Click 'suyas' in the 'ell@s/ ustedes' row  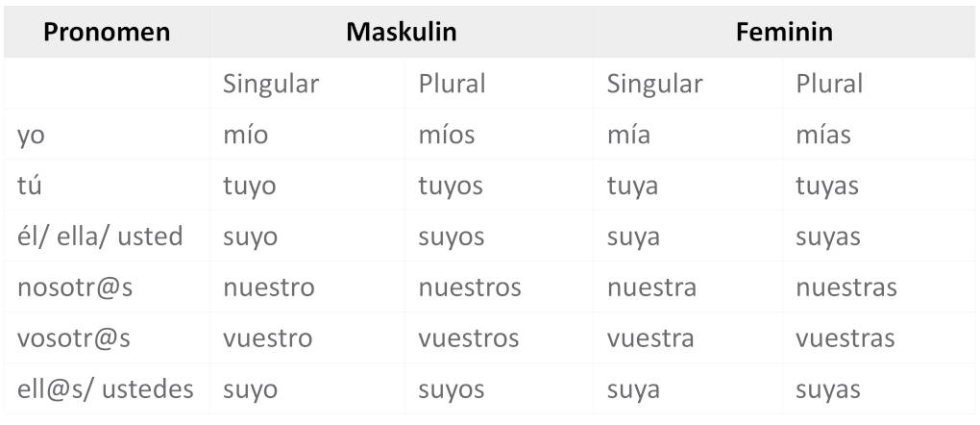827,389
